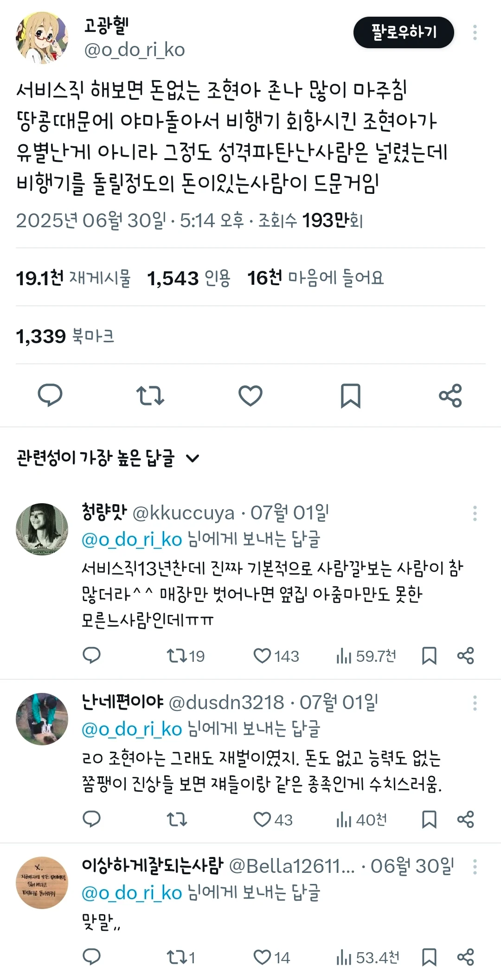Reply to 이상하게잘되는사람's comment
This screenshot has height=980, width=501.
pos(91,957)
